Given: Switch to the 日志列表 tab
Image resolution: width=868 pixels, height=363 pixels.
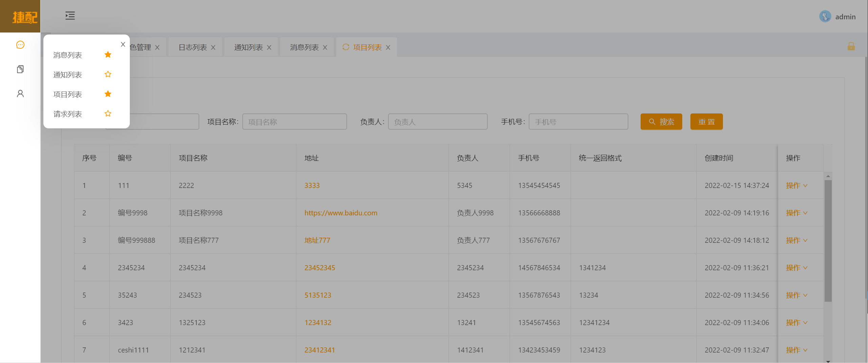Looking at the screenshot, I should click(x=192, y=47).
